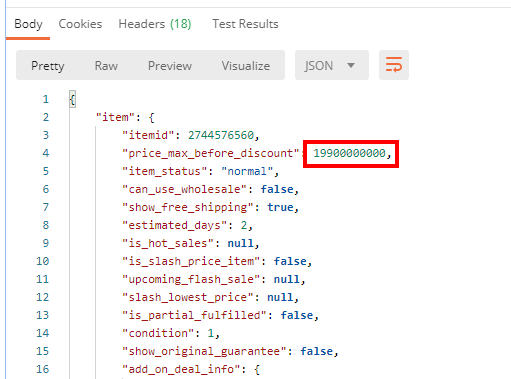Click line number 16 in the gutter
Image resolution: width=511 pixels, height=379 pixels.
click(x=43, y=369)
